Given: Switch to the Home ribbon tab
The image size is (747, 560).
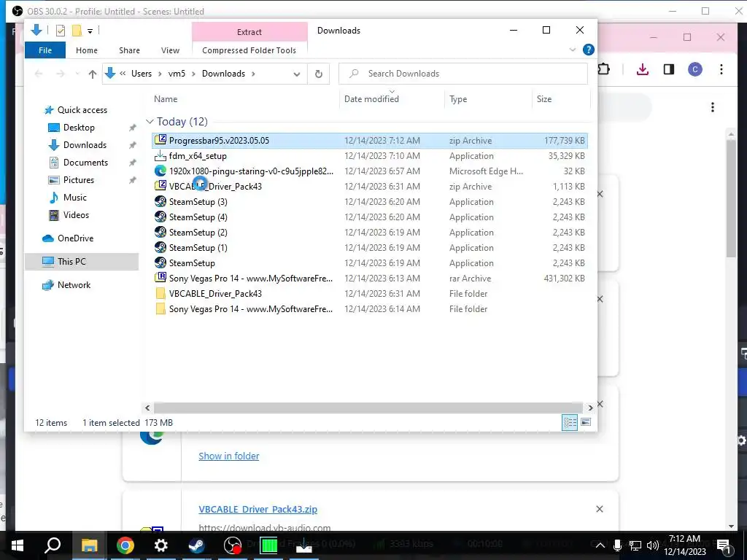Looking at the screenshot, I should point(87,50).
